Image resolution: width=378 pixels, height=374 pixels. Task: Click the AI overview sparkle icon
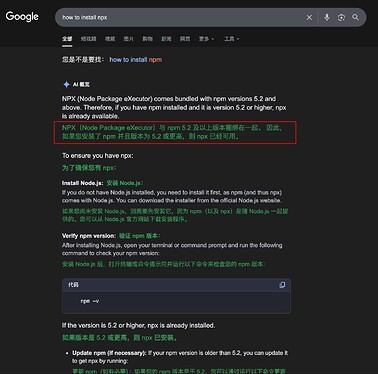tap(66, 84)
